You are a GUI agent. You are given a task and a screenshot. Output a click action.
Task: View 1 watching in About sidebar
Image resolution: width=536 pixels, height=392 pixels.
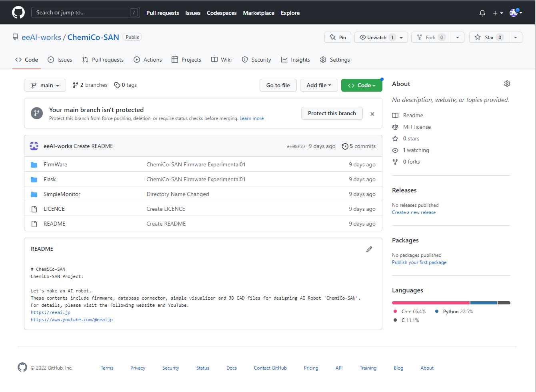[411, 150]
